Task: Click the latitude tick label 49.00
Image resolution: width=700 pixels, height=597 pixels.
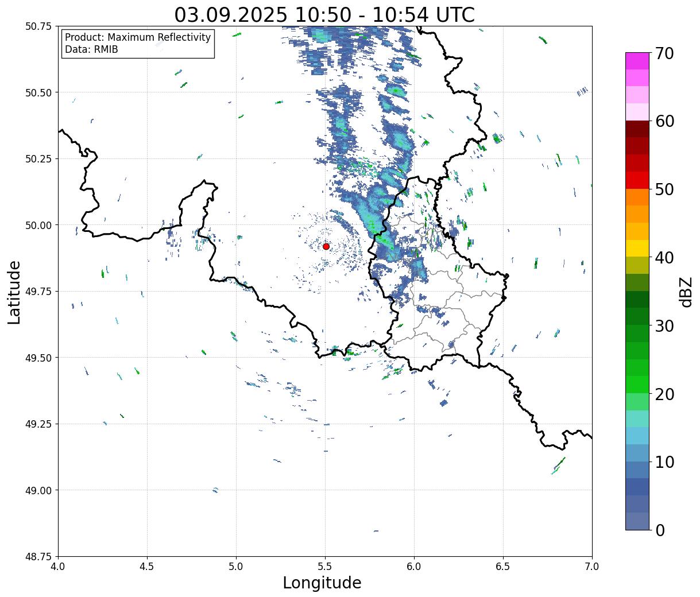Action: (x=38, y=490)
